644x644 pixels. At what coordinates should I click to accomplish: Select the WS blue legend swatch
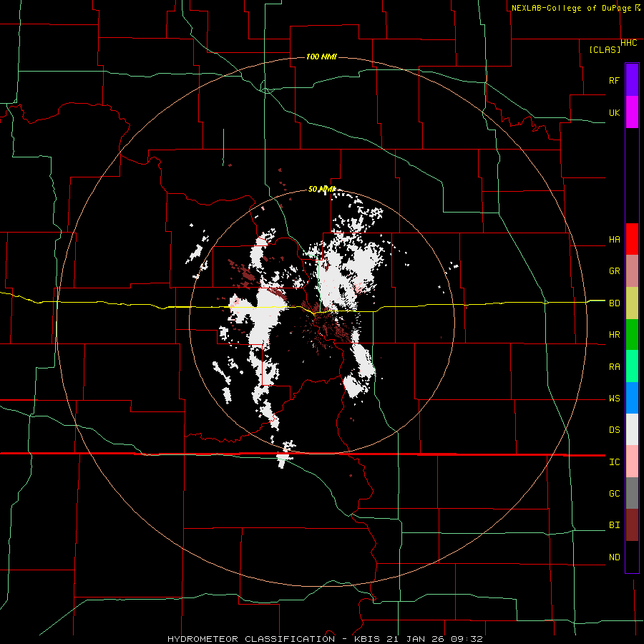(x=632, y=398)
